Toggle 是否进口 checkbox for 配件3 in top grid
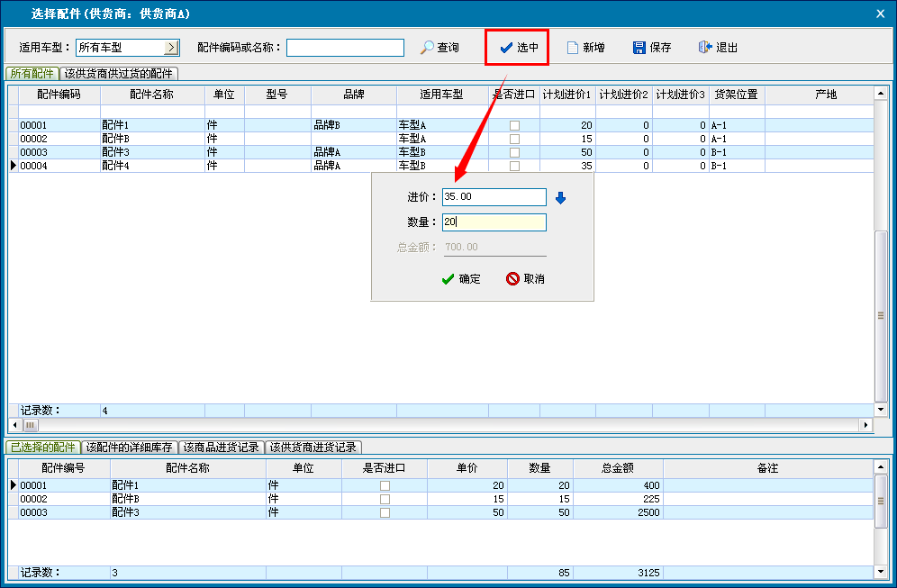Image resolution: width=897 pixels, height=588 pixels. [514, 153]
